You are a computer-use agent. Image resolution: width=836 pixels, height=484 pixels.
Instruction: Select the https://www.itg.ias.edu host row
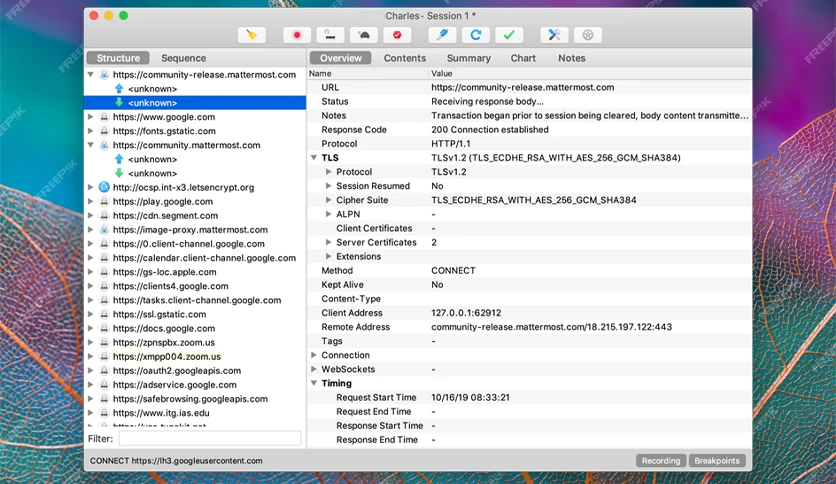(x=195, y=413)
